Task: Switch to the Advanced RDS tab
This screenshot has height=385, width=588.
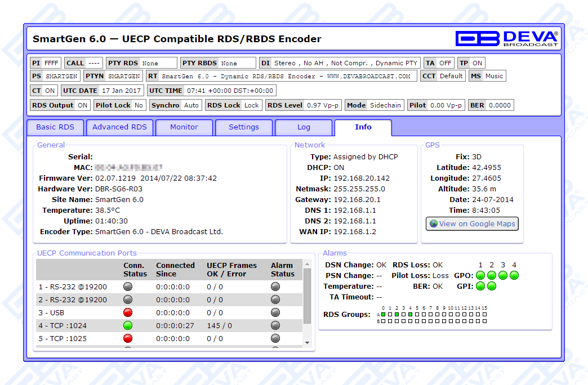Action: [119, 127]
